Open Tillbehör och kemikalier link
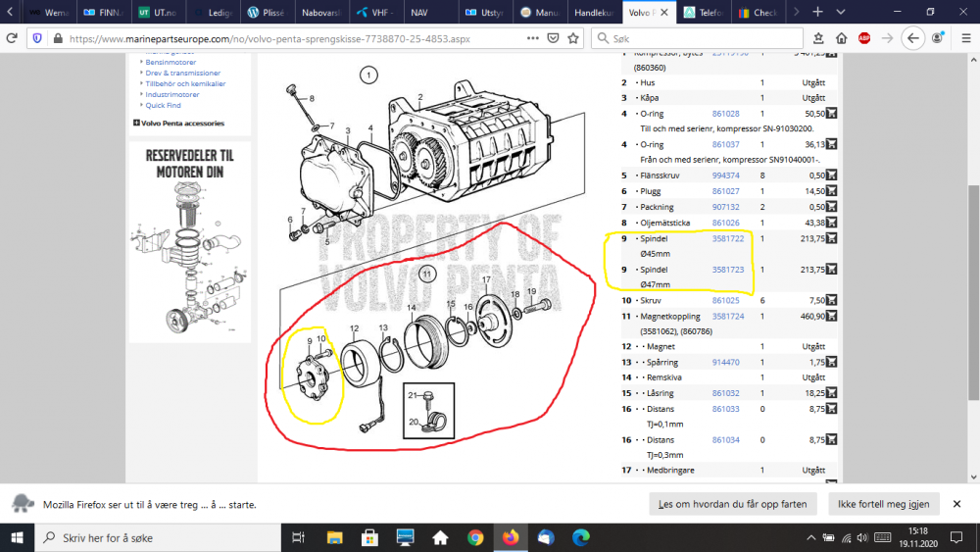980x552 pixels. tap(185, 83)
